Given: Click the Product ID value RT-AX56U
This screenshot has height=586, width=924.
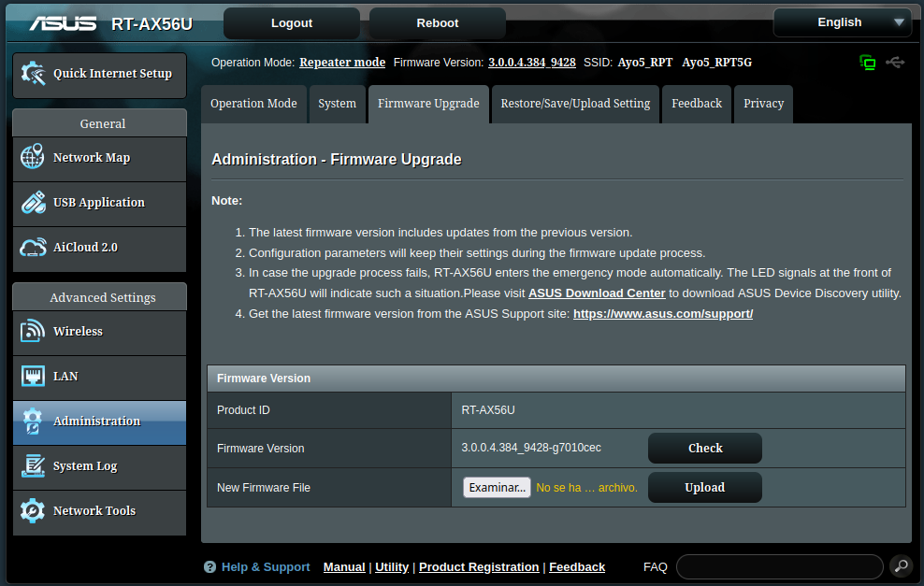Looking at the screenshot, I should point(488,410).
